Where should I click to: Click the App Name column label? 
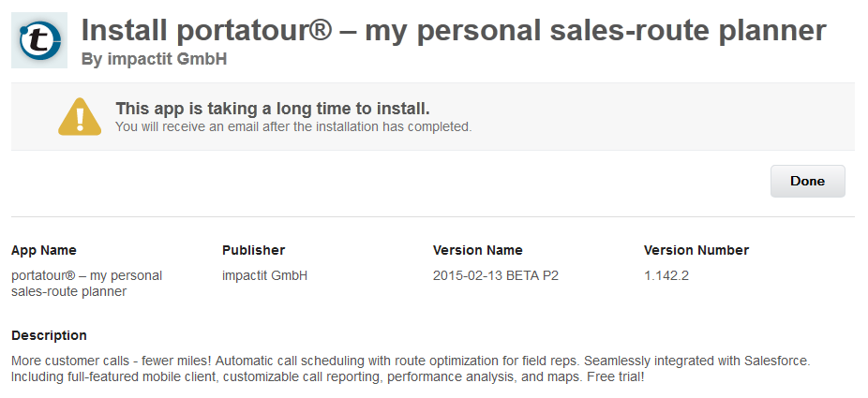click(x=44, y=250)
